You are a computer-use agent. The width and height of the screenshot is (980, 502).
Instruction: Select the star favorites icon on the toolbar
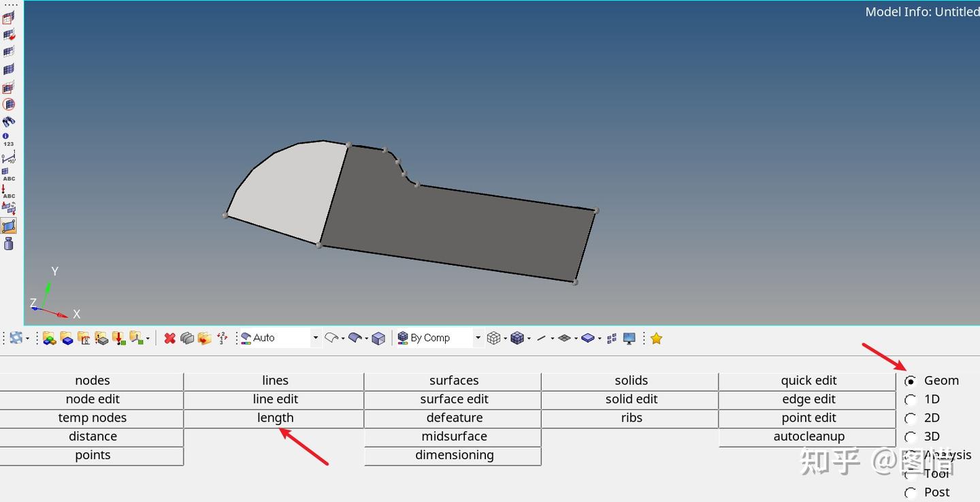(655, 338)
